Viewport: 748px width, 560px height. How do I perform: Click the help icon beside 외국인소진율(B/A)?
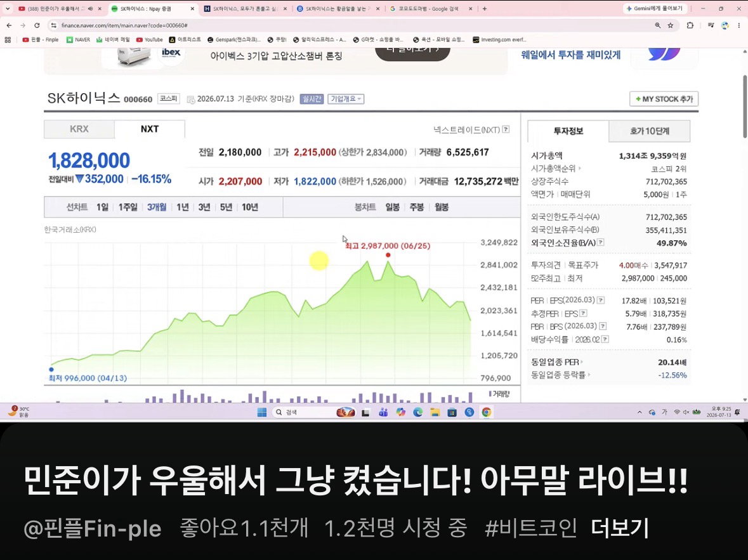pos(601,242)
